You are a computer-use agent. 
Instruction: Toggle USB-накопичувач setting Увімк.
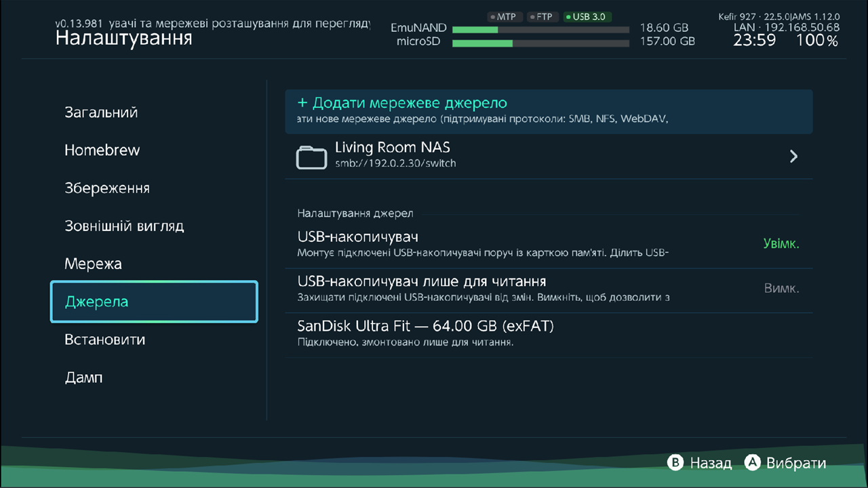pyautogui.click(x=781, y=244)
